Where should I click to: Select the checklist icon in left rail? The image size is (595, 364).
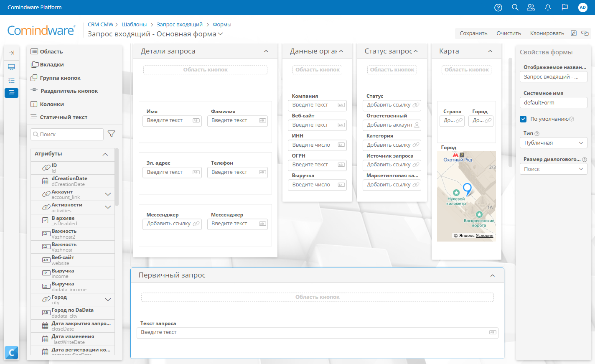pos(11,80)
